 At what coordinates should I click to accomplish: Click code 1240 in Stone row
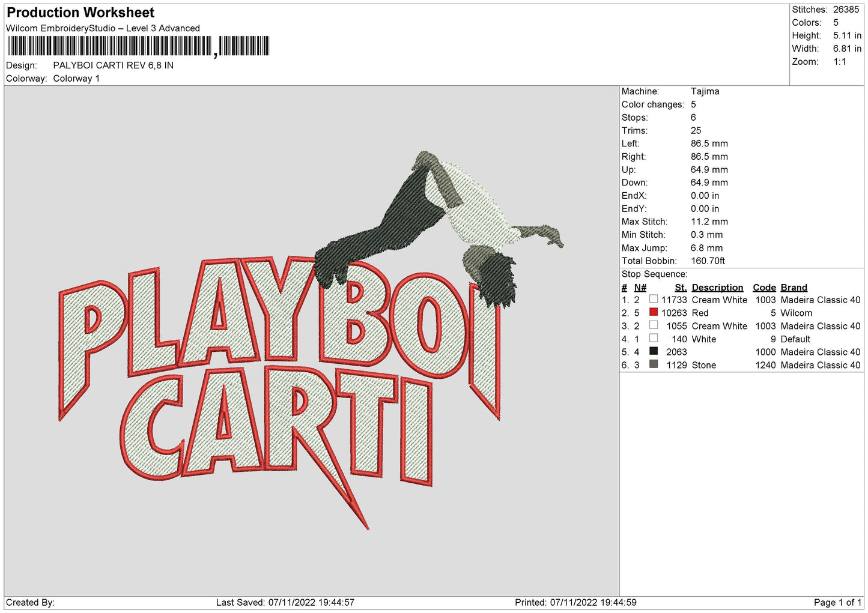point(765,365)
